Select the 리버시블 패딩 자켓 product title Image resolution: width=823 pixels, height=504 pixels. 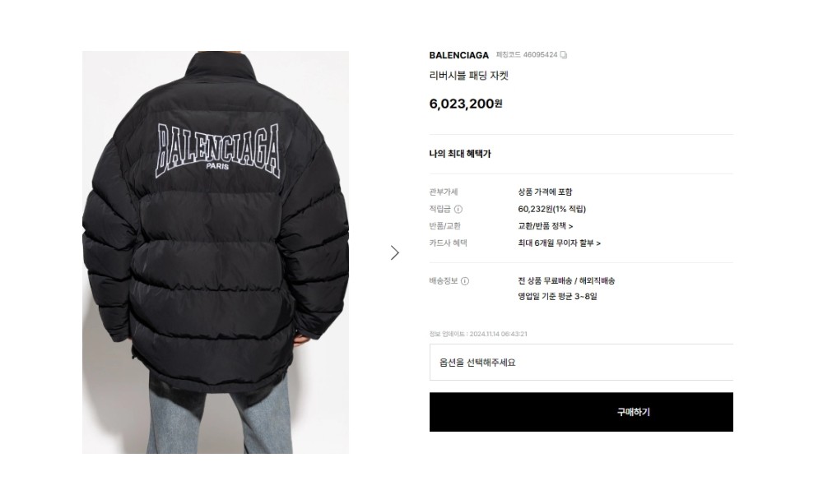click(469, 76)
